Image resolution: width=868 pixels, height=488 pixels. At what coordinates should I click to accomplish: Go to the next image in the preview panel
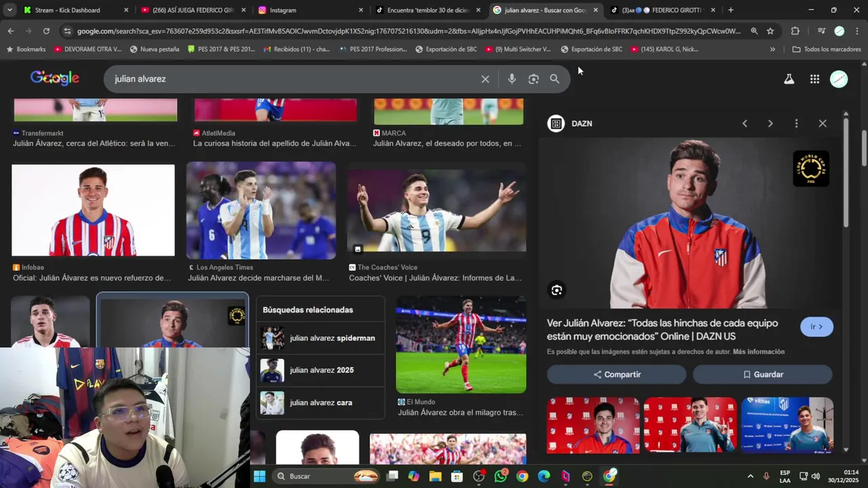pyautogui.click(x=770, y=123)
